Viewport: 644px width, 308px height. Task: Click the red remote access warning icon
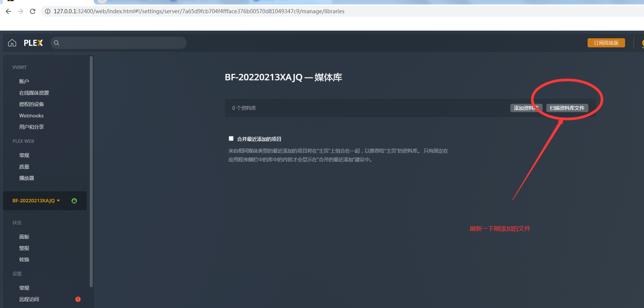(78, 299)
